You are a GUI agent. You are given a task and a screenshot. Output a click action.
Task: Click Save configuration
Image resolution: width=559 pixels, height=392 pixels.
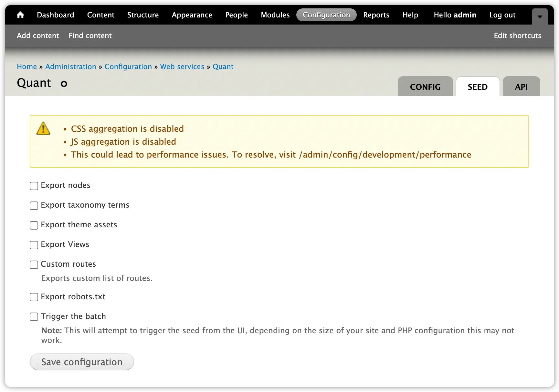click(x=81, y=362)
